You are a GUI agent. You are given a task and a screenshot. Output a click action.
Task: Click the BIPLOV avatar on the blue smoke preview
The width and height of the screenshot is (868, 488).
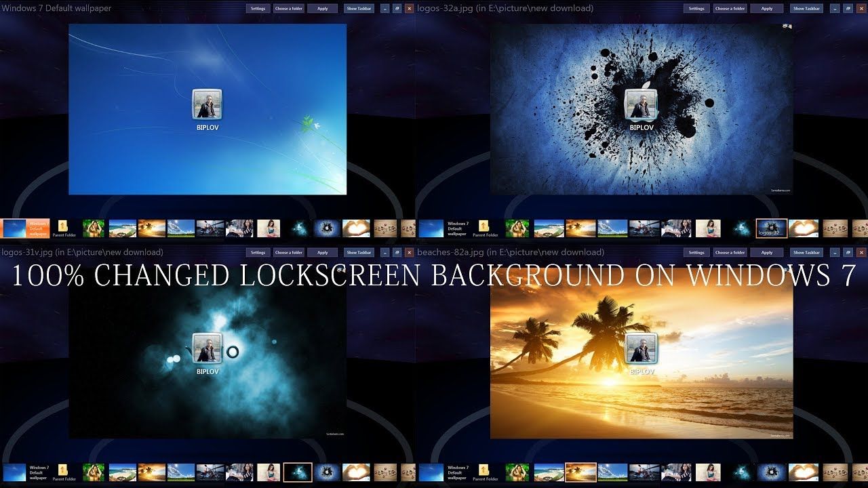click(x=208, y=349)
